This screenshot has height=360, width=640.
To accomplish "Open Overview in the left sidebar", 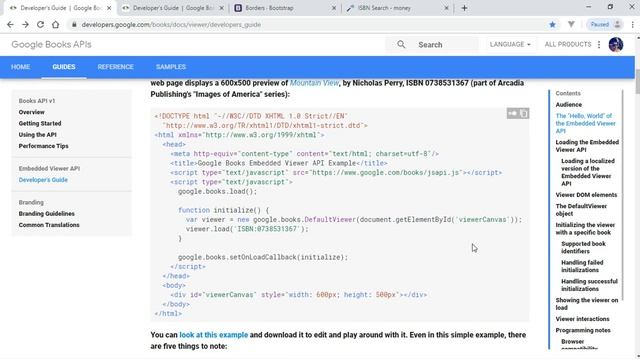I will [31, 112].
